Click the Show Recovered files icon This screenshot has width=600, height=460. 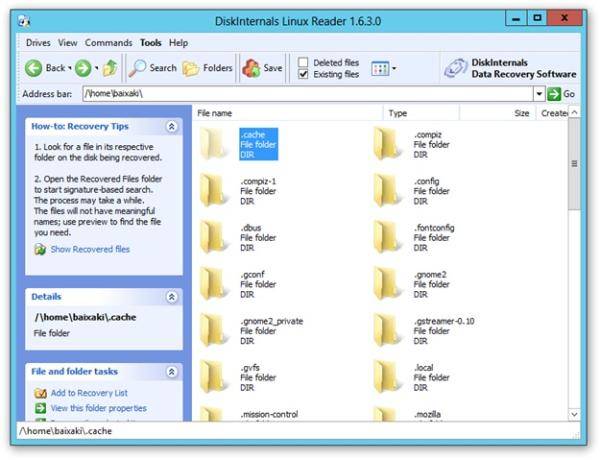coord(40,250)
